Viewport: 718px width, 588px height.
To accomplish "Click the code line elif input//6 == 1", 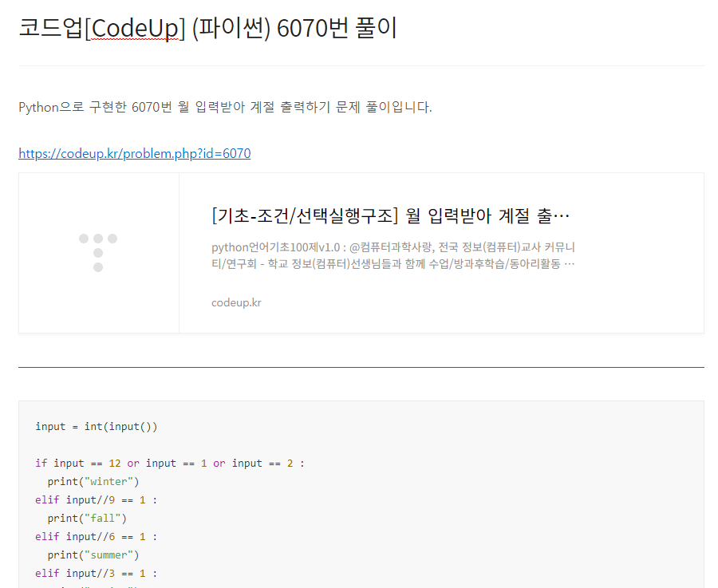I will coord(97,537).
